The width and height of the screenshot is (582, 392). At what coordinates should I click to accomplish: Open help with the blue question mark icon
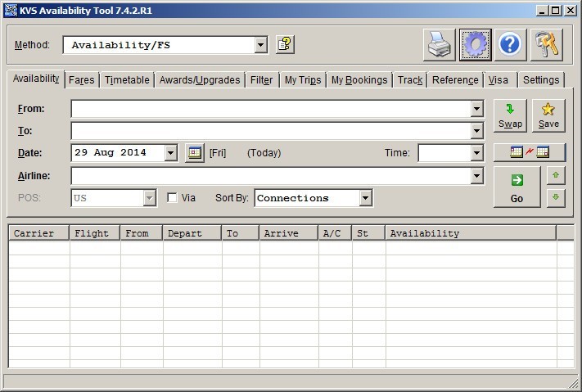pos(510,44)
